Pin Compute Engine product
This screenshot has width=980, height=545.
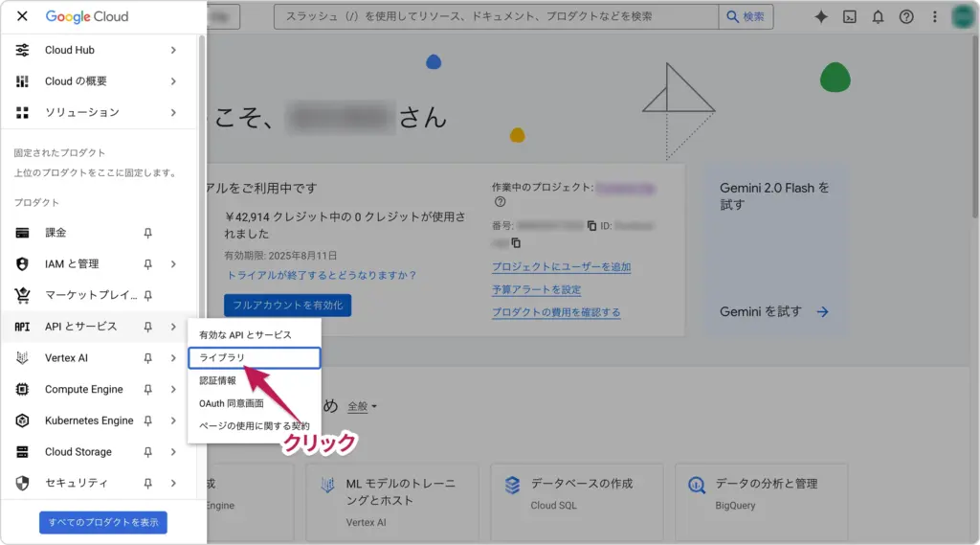pos(147,389)
